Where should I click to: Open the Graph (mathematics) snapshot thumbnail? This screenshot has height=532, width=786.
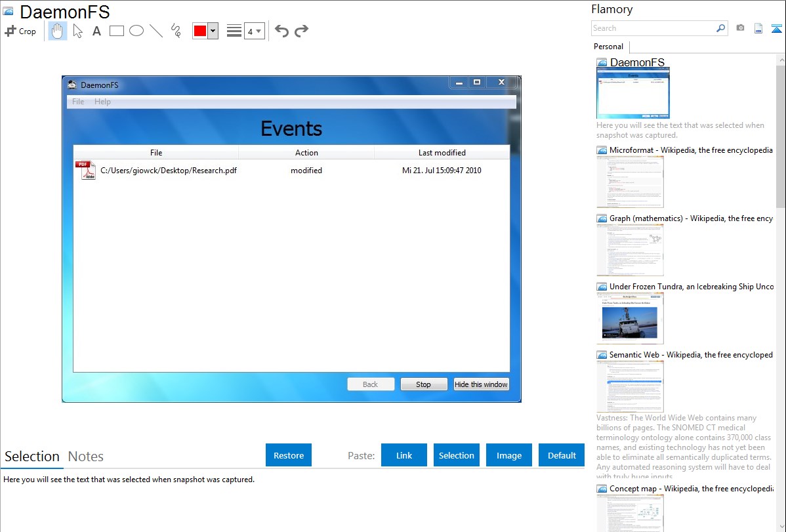coord(630,250)
